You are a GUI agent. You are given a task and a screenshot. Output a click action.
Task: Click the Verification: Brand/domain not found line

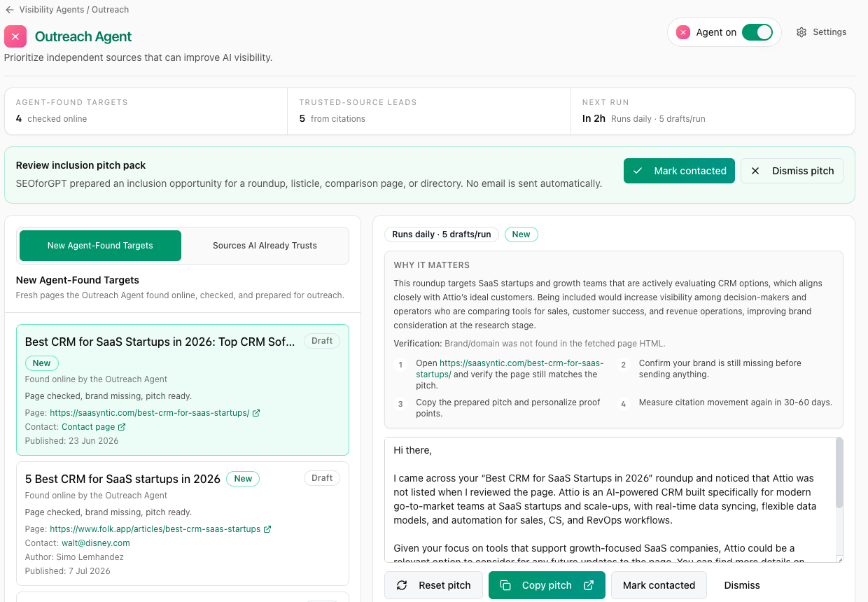point(530,344)
